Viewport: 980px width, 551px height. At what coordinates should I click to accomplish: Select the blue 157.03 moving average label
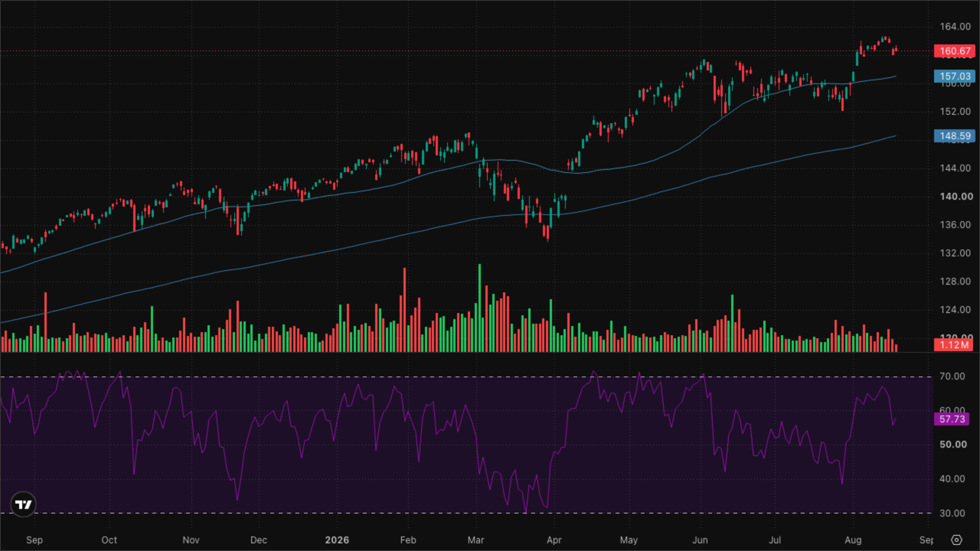(x=955, y=76)
